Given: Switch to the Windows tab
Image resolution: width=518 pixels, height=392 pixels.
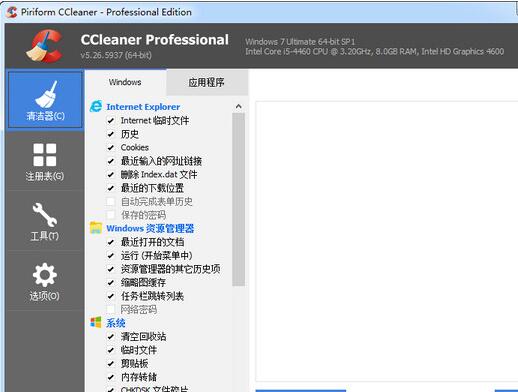Looking at the screenshot, I should (125, 82).
